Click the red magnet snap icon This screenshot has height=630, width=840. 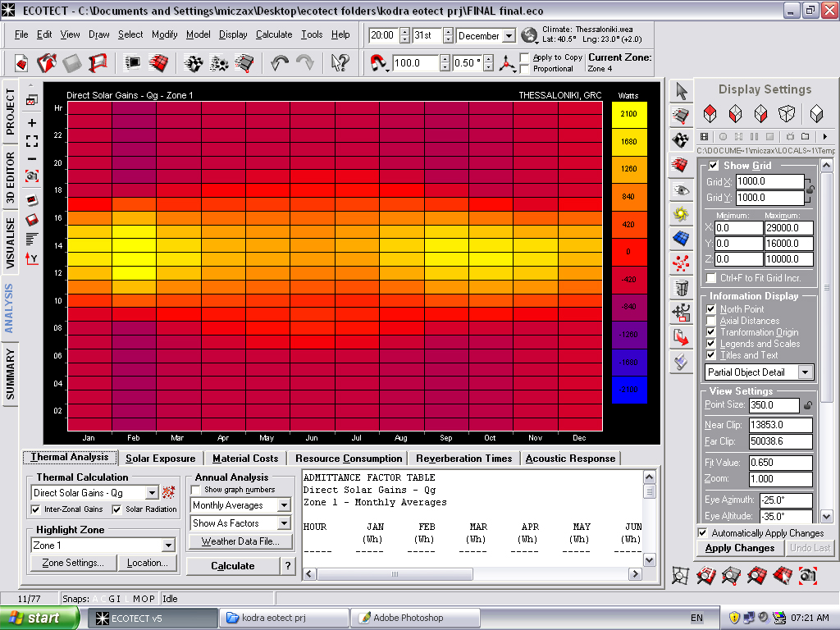pyautogui.click(x=378, y=63)
